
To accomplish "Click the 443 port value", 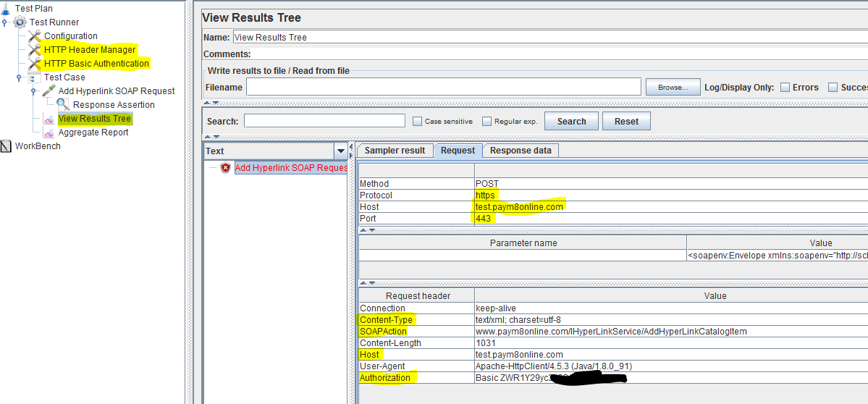I will tap(483, 219).
